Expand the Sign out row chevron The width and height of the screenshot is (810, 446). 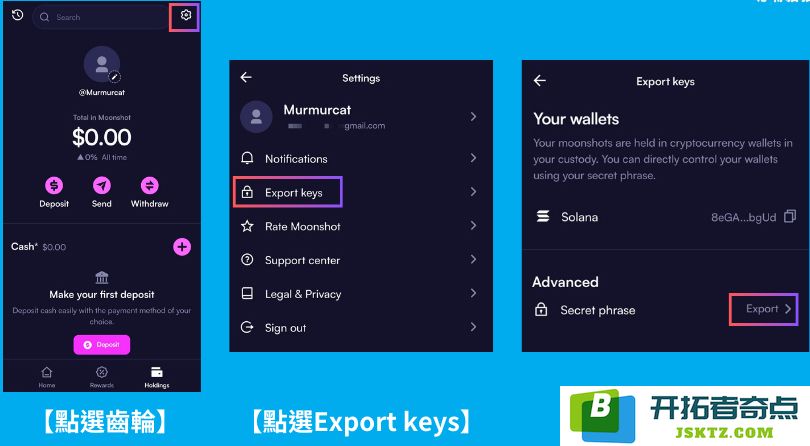[x=473, y=327]
